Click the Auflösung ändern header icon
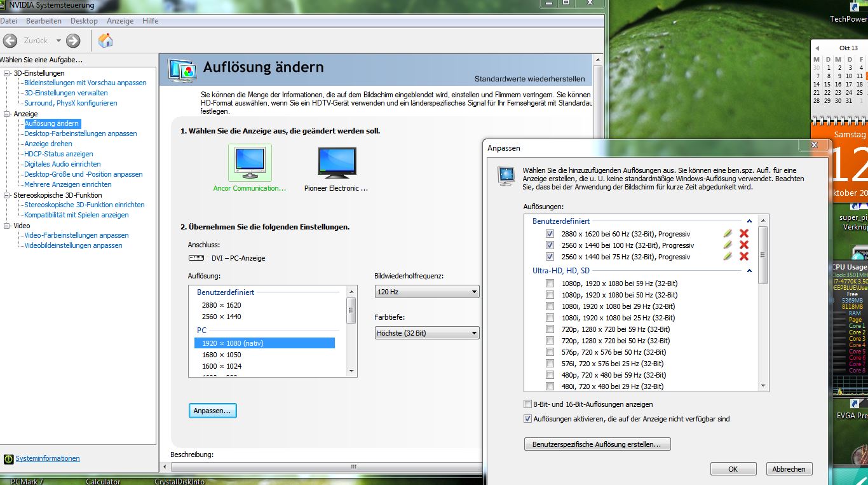Image resolution: width=868 pixels, height=485 pixels. [x=182, y=69]
